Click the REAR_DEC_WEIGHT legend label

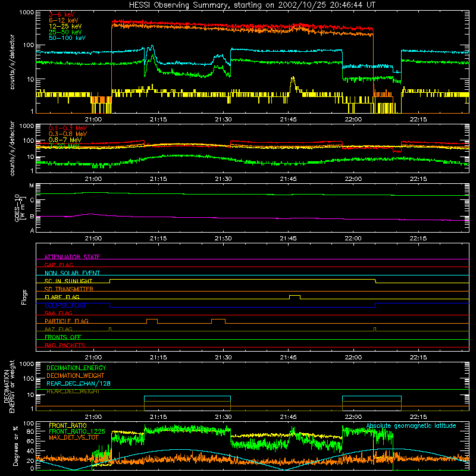[x=73, y=392]
